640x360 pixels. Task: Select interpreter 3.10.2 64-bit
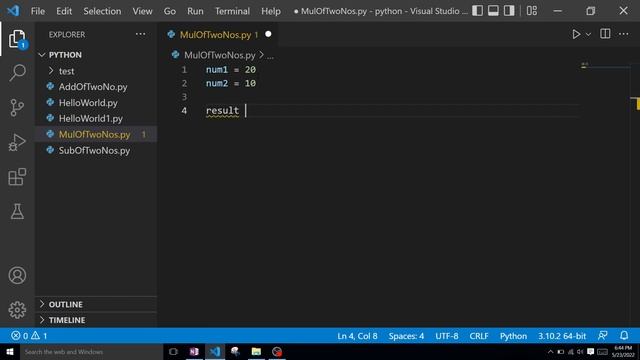[x=562, y=336]
